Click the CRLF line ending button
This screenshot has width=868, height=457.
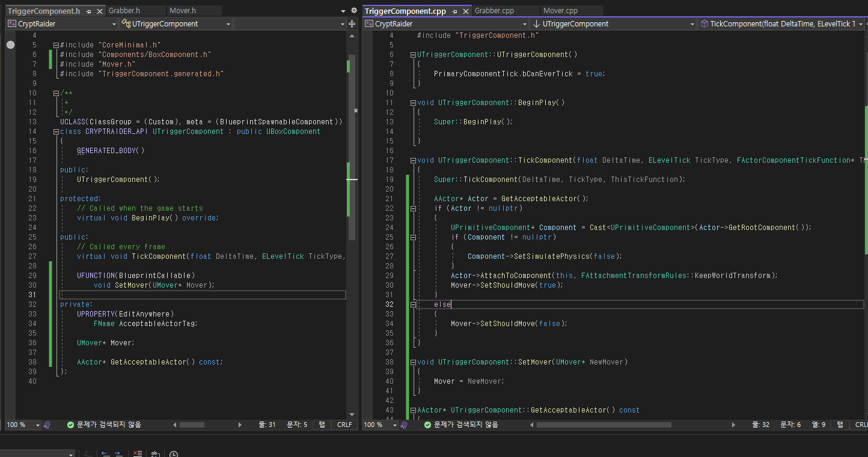pyautogui.click(x=344, y=425)
